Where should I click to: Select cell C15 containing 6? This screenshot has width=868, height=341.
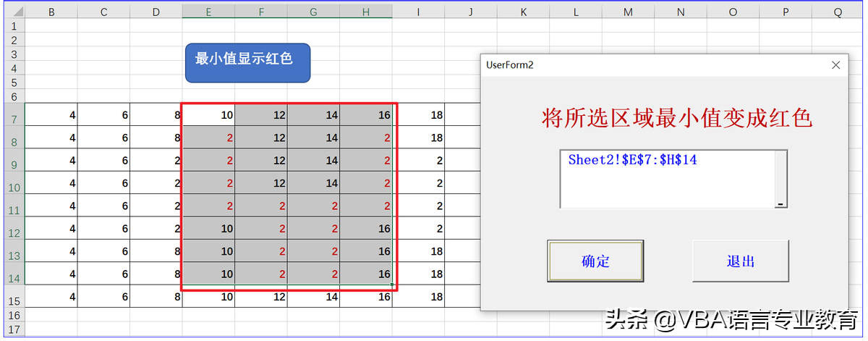pos(104,297)
